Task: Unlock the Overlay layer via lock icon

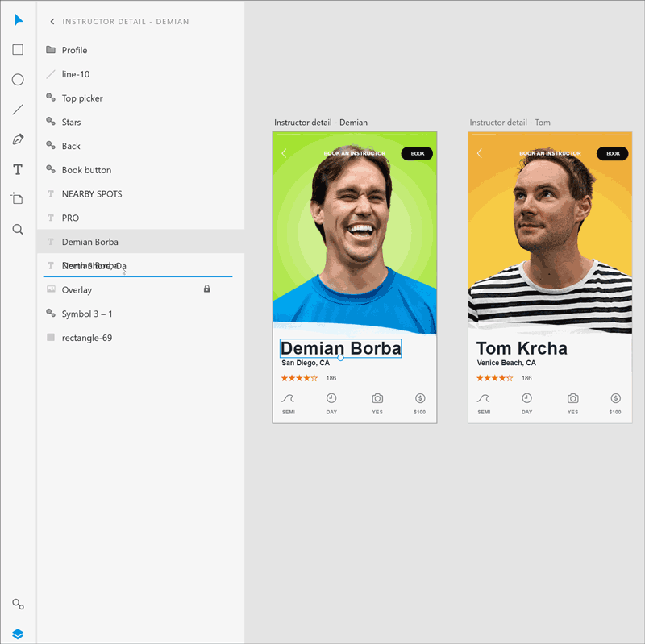Action: (x=206, y=289)
